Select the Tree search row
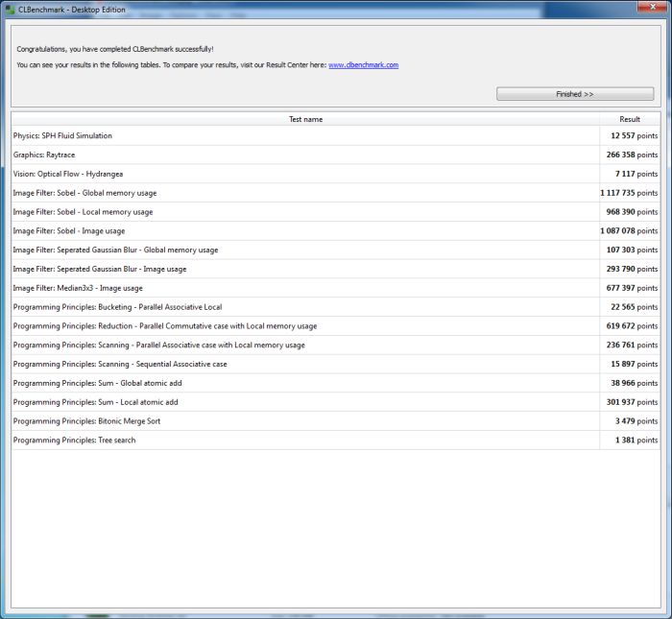The image size is (672, 619). click(x=336, y=440)
